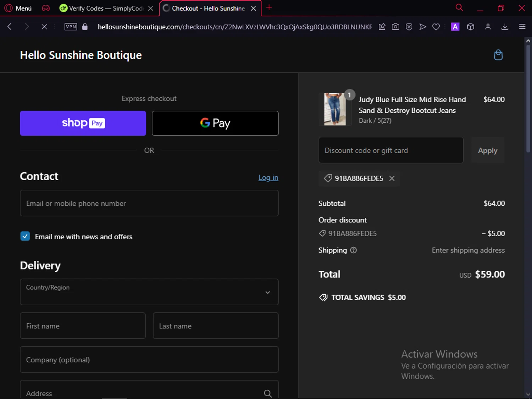
Task: Remove discount code 91BA886FEDE5
Action: click(392, 178)
